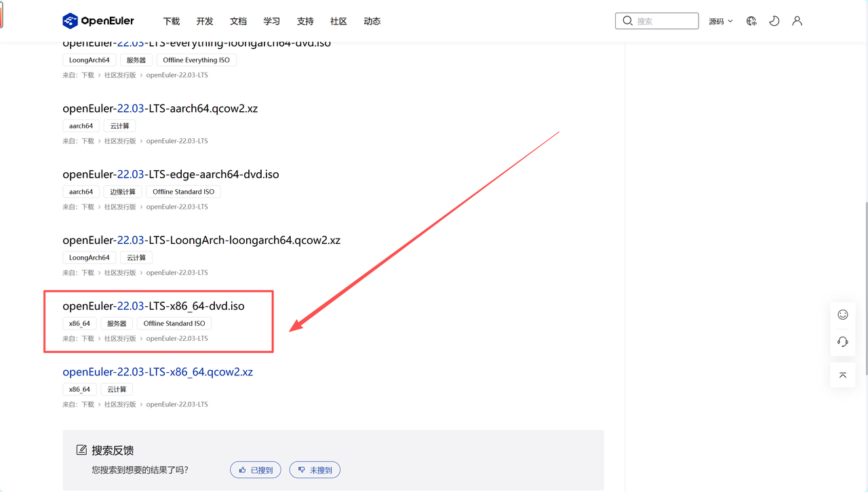Image resolution: width=868 pixels, height=492 pixels.
Task: Click LoongArch64 tag under everything-loongarch64-dvd.iso
Action: pyautogui.click(x=89, y=60)
